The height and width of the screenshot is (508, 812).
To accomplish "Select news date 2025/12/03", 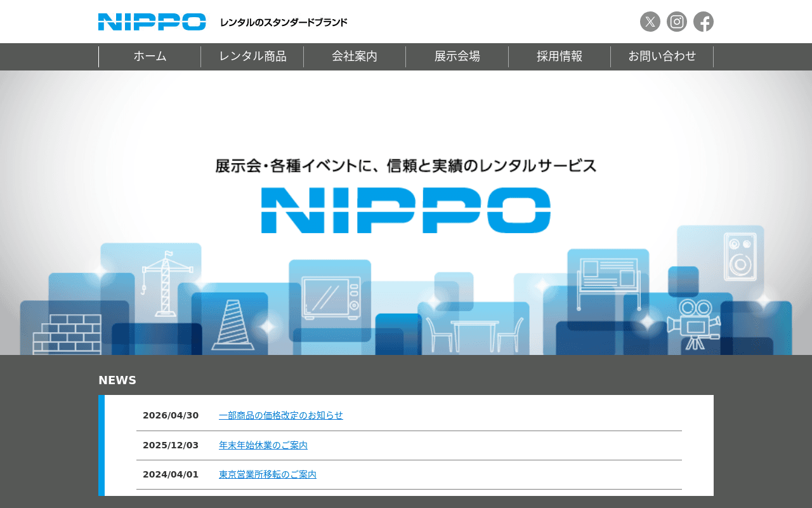I will [x=171, y=445].
